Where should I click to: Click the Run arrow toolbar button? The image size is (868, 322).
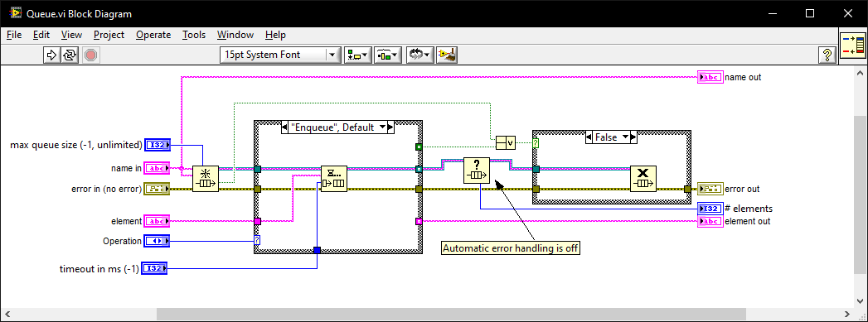(x=51, y=55)
